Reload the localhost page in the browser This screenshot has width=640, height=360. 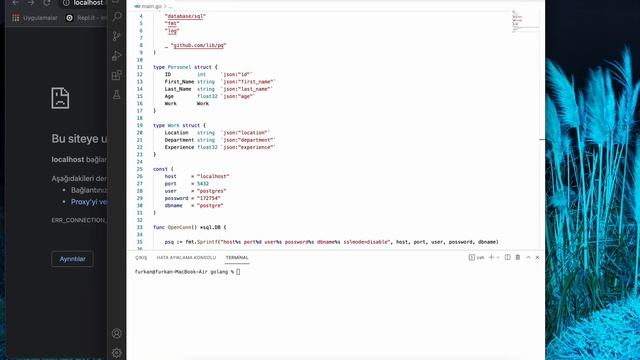[x=47, y=2]
